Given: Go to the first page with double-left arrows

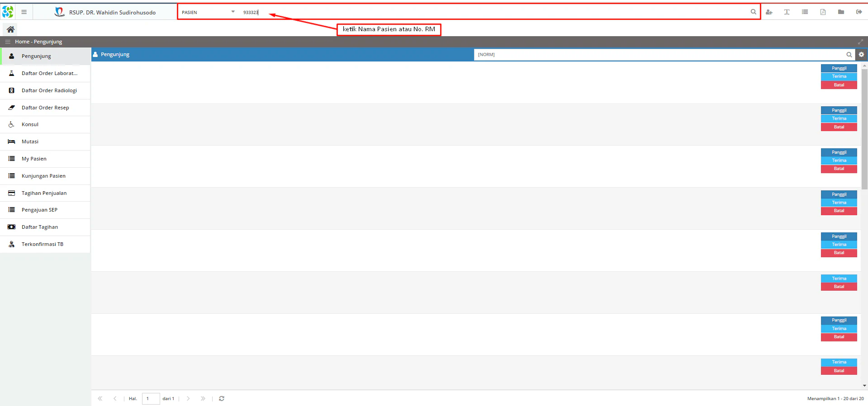Looking at the screenshot, I should [100, 399].
